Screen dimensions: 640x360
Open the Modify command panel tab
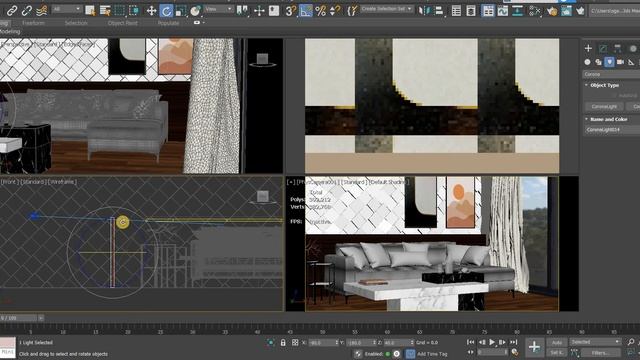point(603,48)
